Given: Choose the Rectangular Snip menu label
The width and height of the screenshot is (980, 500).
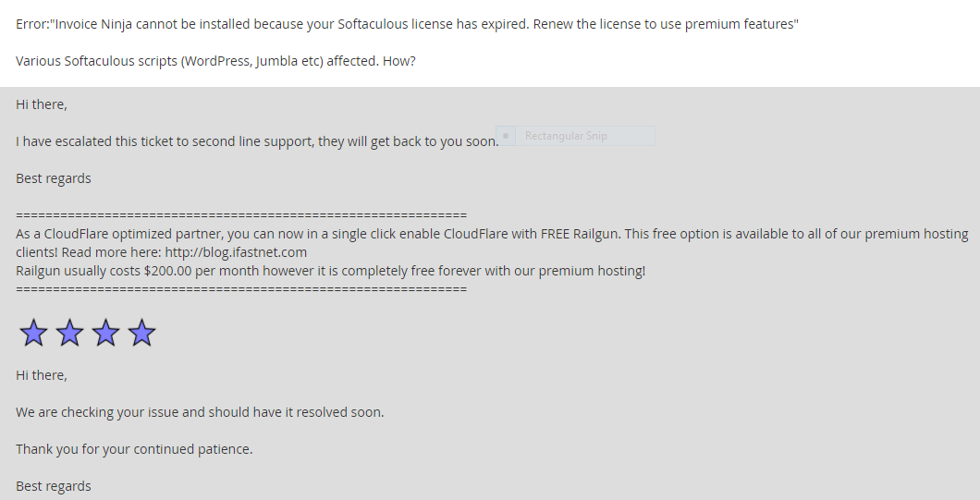Looking at the screenshot, I should (566, 136).
